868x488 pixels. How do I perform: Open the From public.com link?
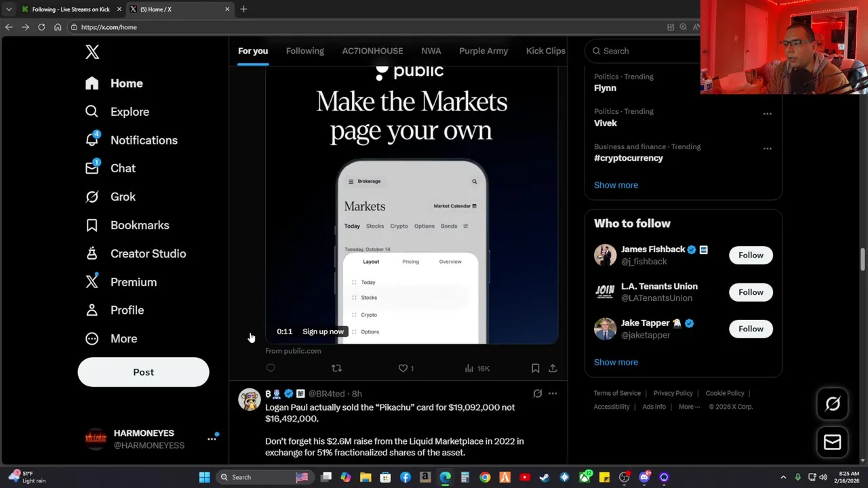point(293,351)
